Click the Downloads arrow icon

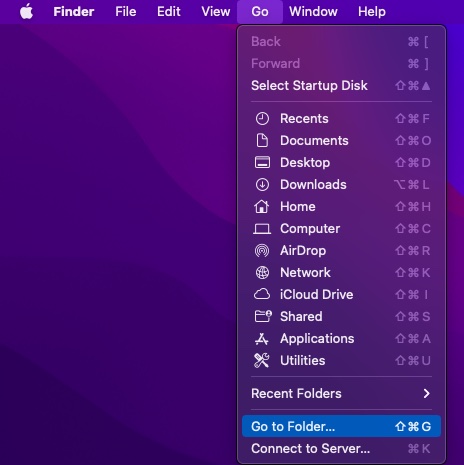(x=262, y=185)
